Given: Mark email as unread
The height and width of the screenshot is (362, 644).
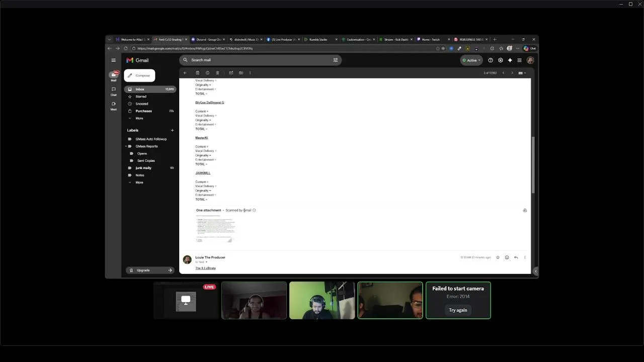Looking at the screenshot, I should [x=231, y=73].
